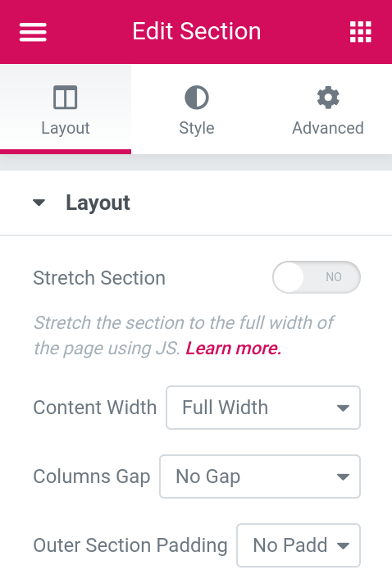Viewport: 392px width, 579px height.
Task: Click the Layout section heading
Action: 98,203
